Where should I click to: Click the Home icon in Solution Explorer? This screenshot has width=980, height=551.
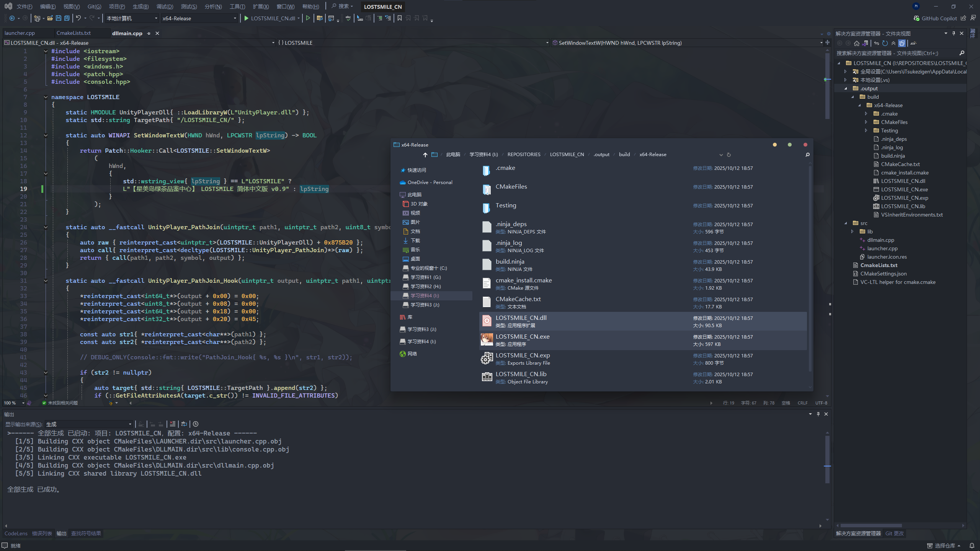pos(857,43)
